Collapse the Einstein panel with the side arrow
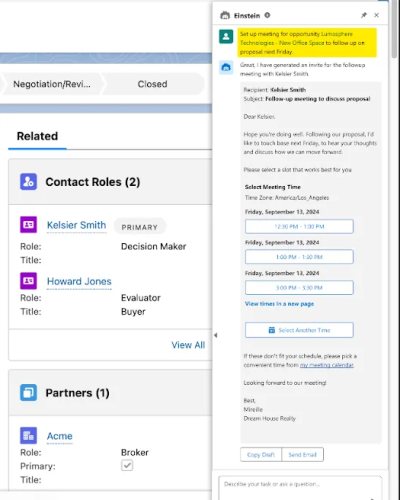 tap(215, 335)
